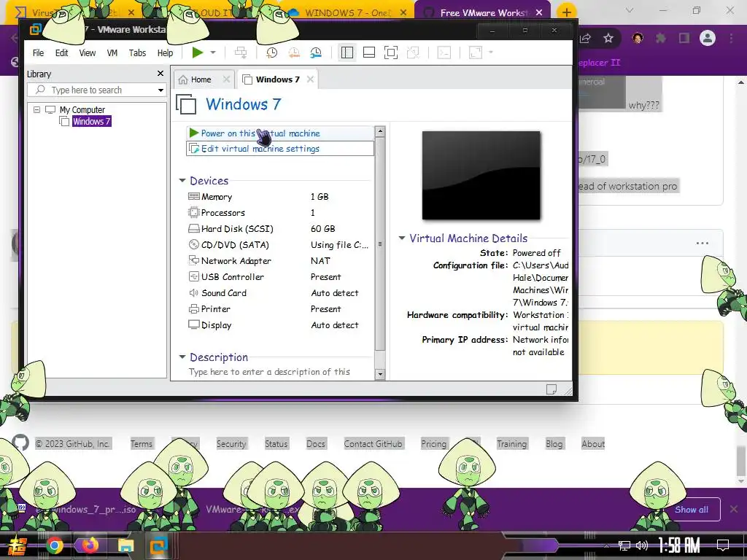
Task: Enter full screen mode icon
Action: pyautogui.click(x=391, y=52)
